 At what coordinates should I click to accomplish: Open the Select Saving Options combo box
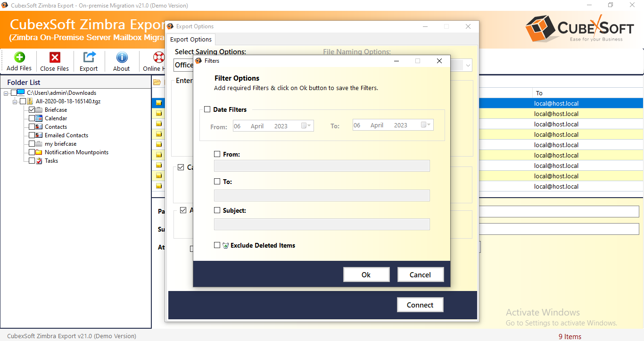click(x=184, y=65)
